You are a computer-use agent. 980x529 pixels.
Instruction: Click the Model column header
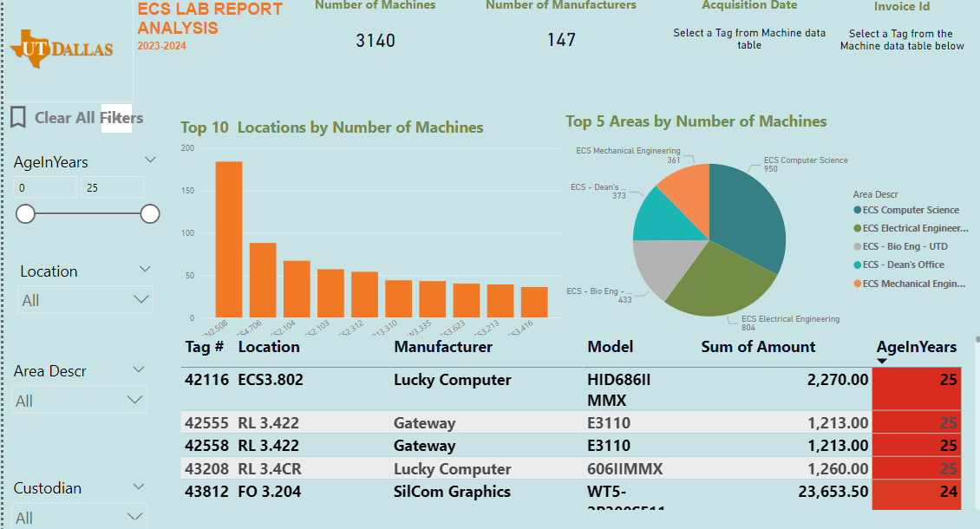(610, 347)
